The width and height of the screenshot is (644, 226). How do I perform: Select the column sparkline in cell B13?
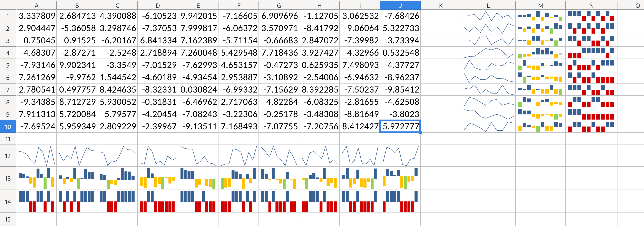77,178
